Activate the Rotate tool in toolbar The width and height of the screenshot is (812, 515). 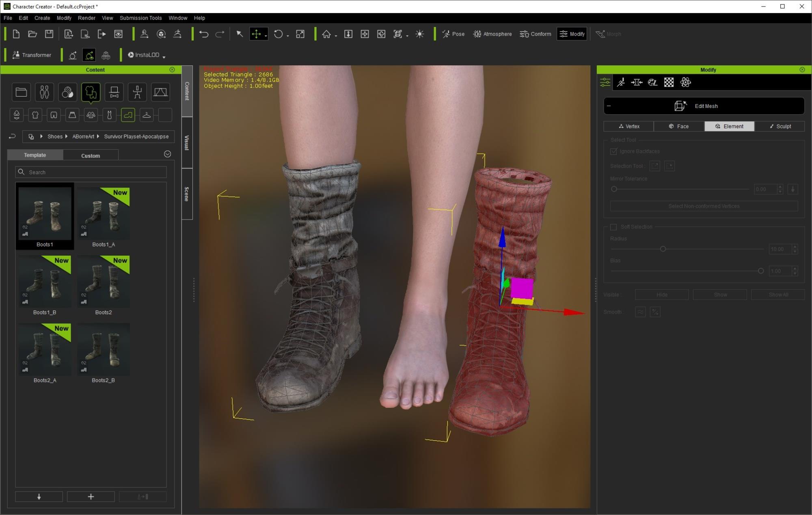(x=278, y=34)
